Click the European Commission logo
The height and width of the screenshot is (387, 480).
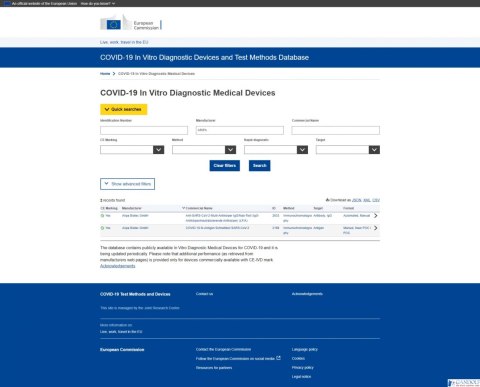click(x=131, y=23)
